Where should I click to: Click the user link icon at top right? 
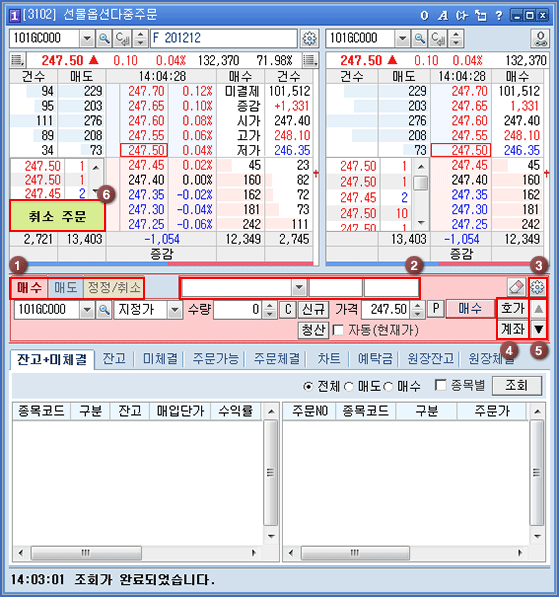[540, 38]
